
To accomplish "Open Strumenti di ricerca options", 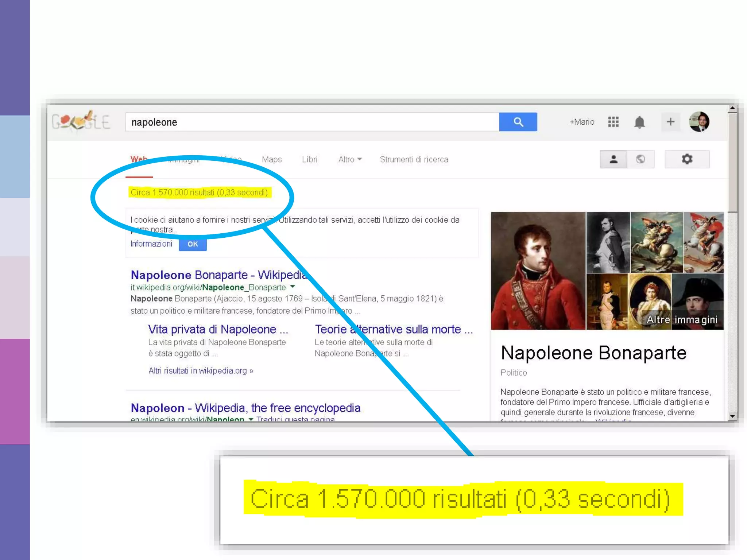I will (414, 159).
